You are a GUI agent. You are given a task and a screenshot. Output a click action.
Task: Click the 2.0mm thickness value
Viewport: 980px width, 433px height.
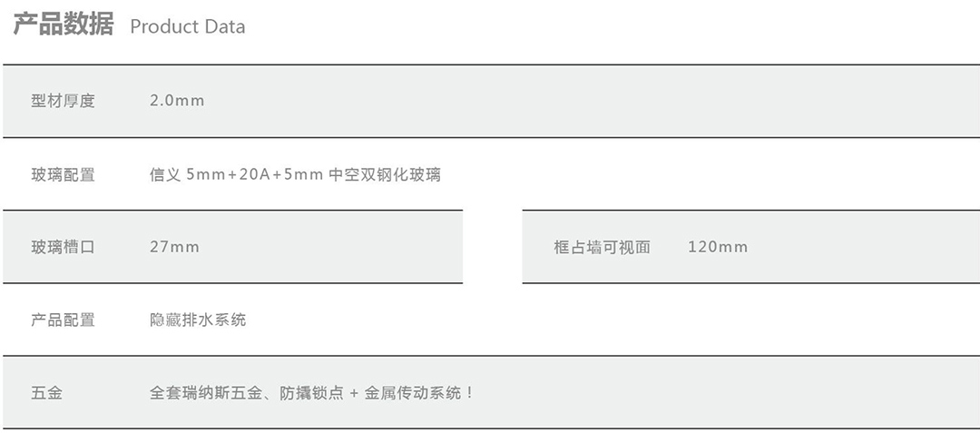[177, 101]
